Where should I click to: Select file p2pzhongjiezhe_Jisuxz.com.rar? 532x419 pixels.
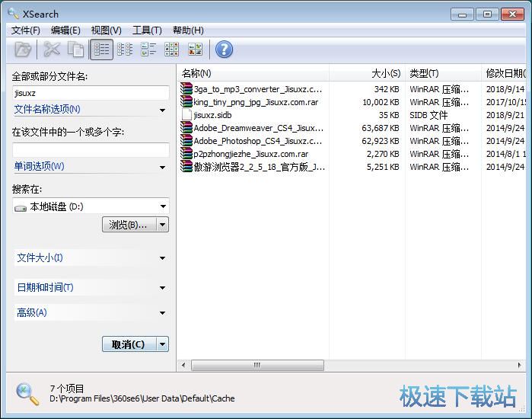tap(250, 154)
